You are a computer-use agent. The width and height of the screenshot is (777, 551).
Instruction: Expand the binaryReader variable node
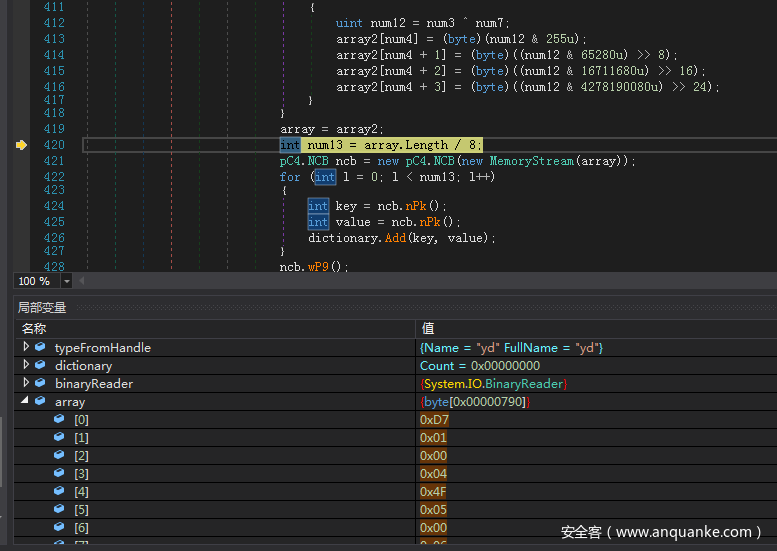point(26,383)
